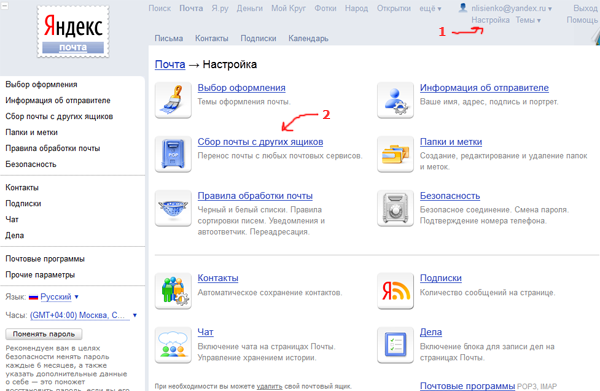The height and width of the screenshot is (391, 600).
Task: Expand the nlisienko@yandex.ru account dropdown
Action: click(x=511, y=8)
